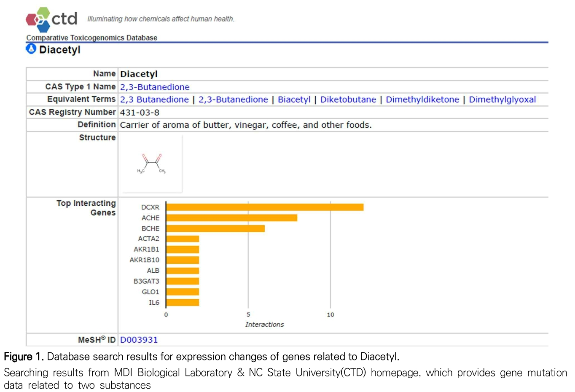575x392 pixels.
Task: Click the IL6 gene label
Action: (154, 302)
